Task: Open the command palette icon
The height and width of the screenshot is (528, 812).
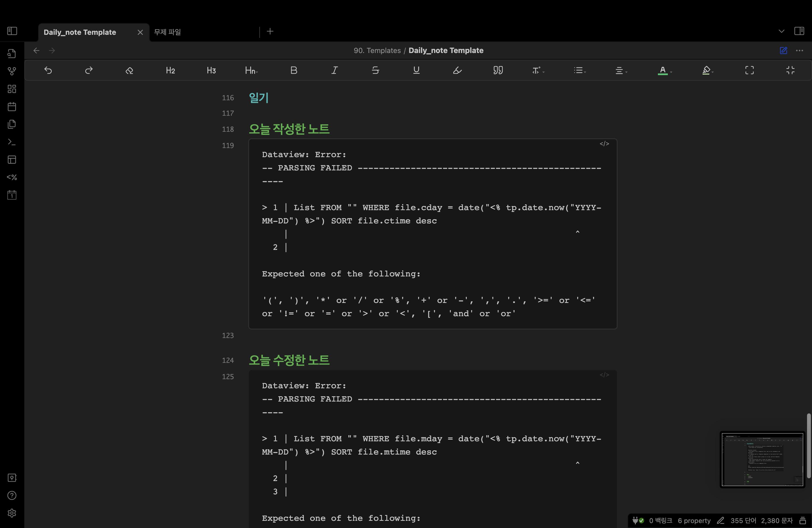Action: tap(12, 142)
